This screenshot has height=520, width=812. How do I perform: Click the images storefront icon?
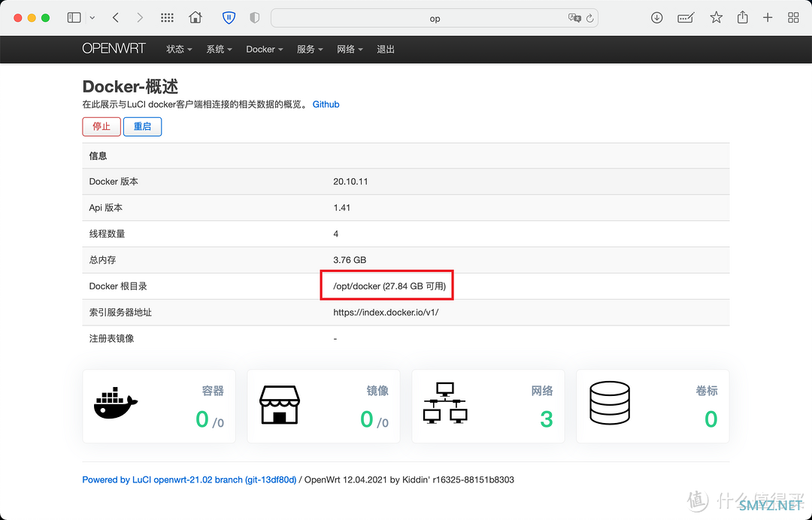[280, 405]
